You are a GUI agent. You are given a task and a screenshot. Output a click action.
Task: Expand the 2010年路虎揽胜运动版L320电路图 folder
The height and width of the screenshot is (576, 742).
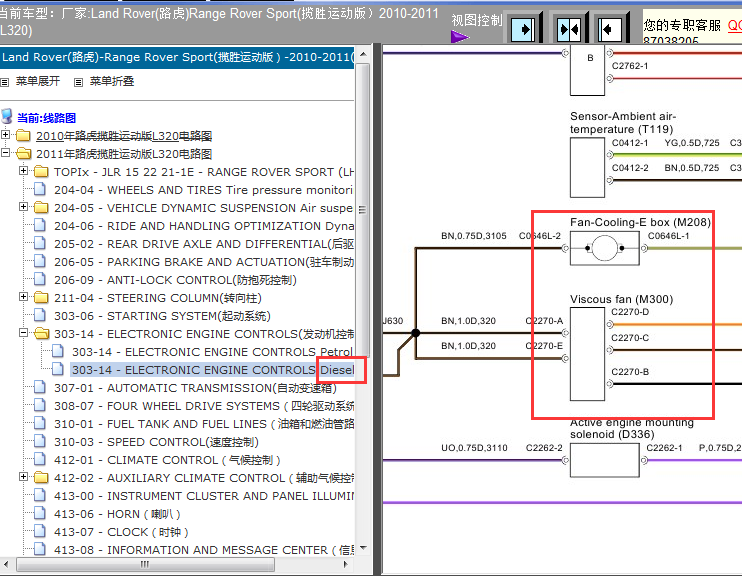(x=5, y=134)
